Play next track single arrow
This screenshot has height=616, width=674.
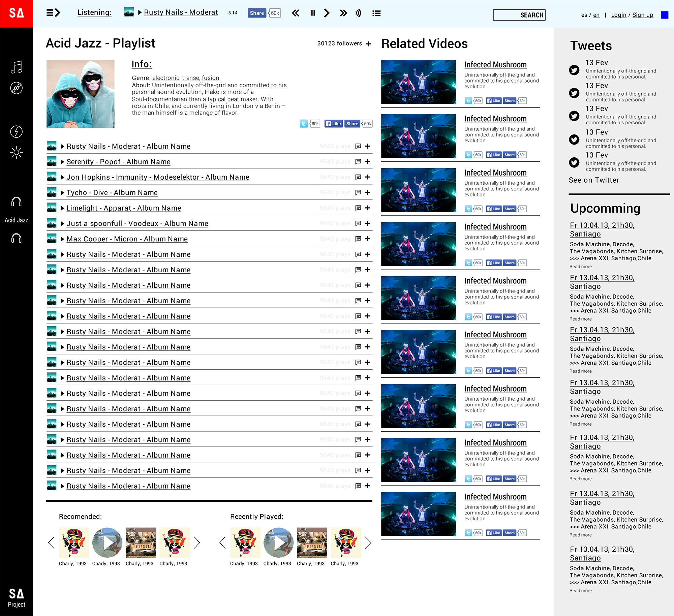[x=327, y=13]
